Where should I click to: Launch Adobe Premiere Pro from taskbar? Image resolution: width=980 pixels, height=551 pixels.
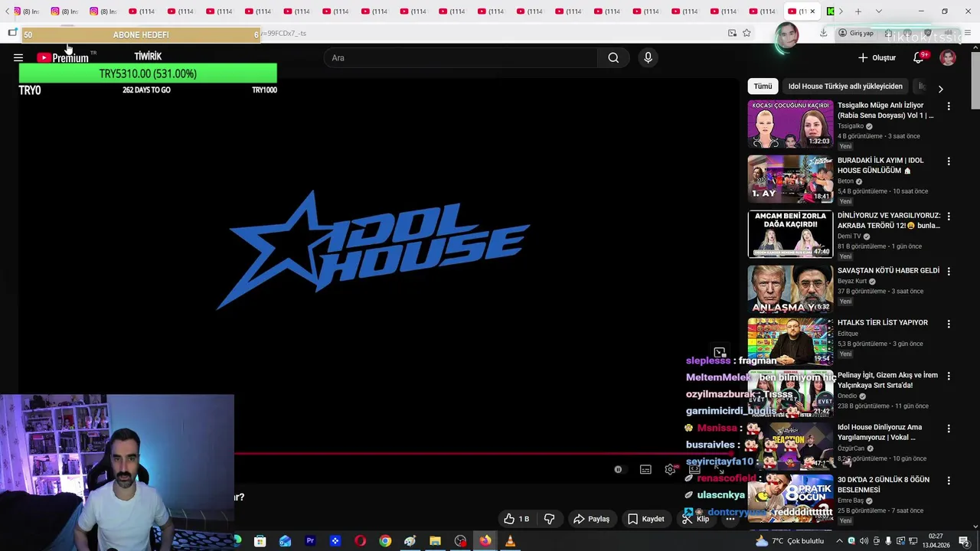310,541
